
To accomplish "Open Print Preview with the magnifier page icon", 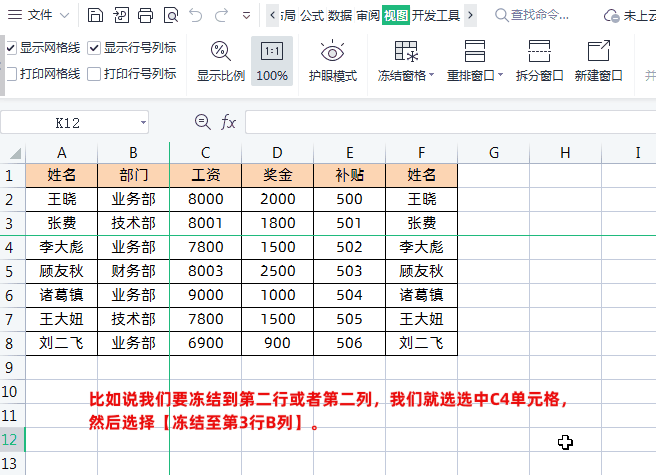I will (171, 15).
